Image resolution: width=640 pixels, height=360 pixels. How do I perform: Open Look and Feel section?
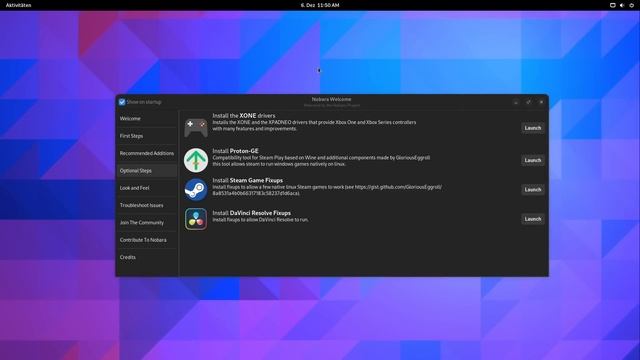coord(147,188)
